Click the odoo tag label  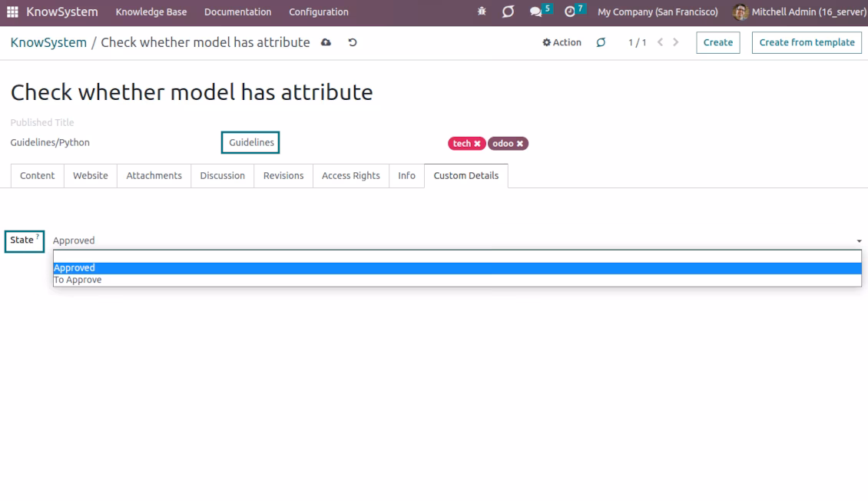503,144
